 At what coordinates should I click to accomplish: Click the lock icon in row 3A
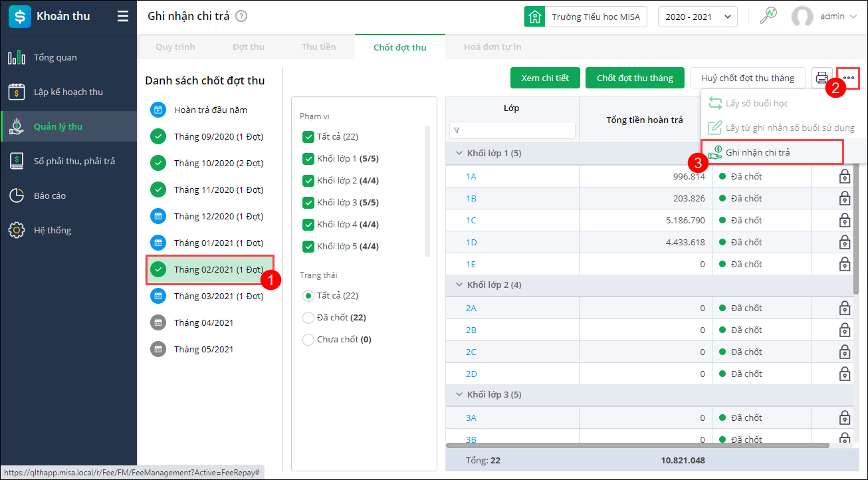(845, 418)
